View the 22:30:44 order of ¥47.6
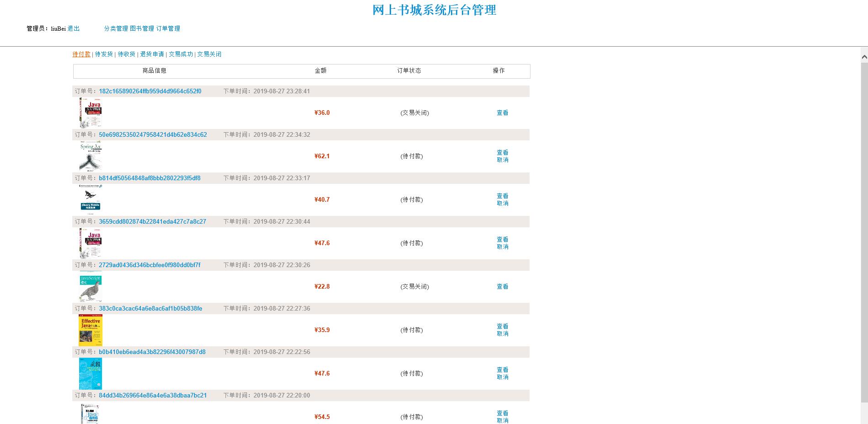Screen dimensions: 868x424 503,239
